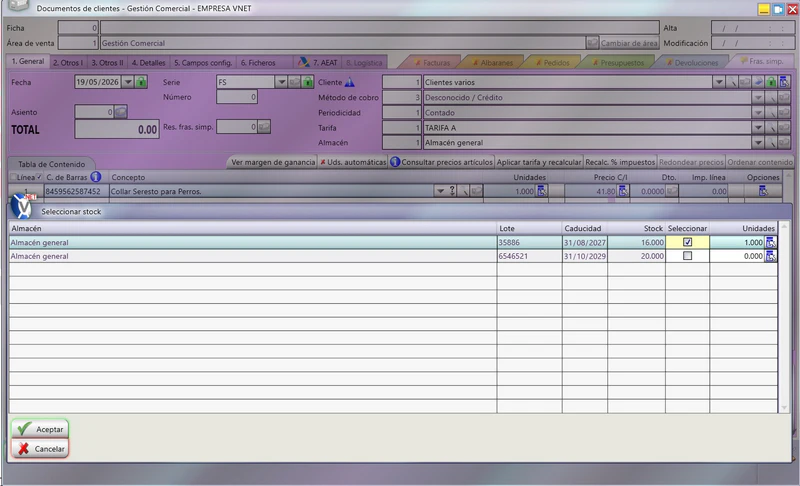Expand the TARIFA A dropdown arrow
The image size is (800, 486).
758,127
